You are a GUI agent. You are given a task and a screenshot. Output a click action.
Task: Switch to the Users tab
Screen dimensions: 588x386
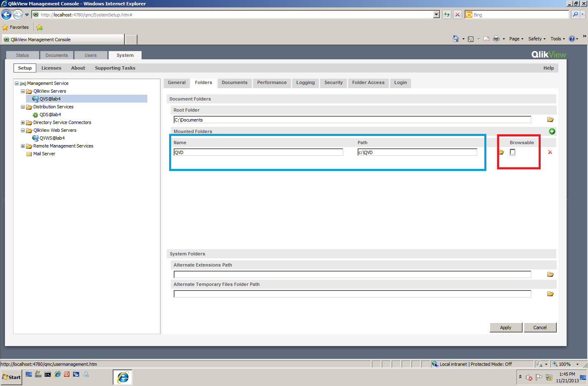91,55
